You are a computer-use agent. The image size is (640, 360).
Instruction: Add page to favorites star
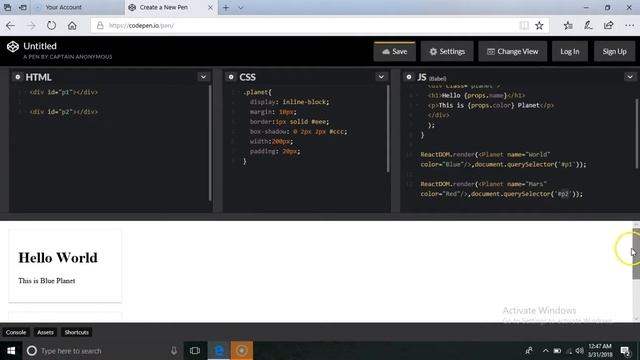click(x=539, y=25)
